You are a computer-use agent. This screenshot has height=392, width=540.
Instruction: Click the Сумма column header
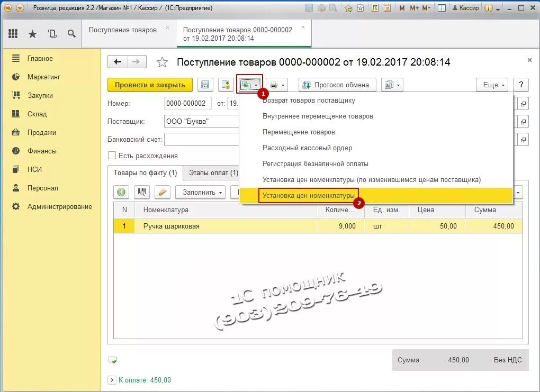[x=494, y=210]
